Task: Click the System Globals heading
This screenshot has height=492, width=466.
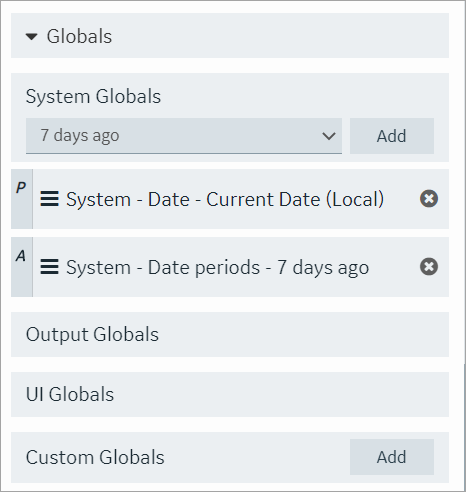Action: [93, 97]
